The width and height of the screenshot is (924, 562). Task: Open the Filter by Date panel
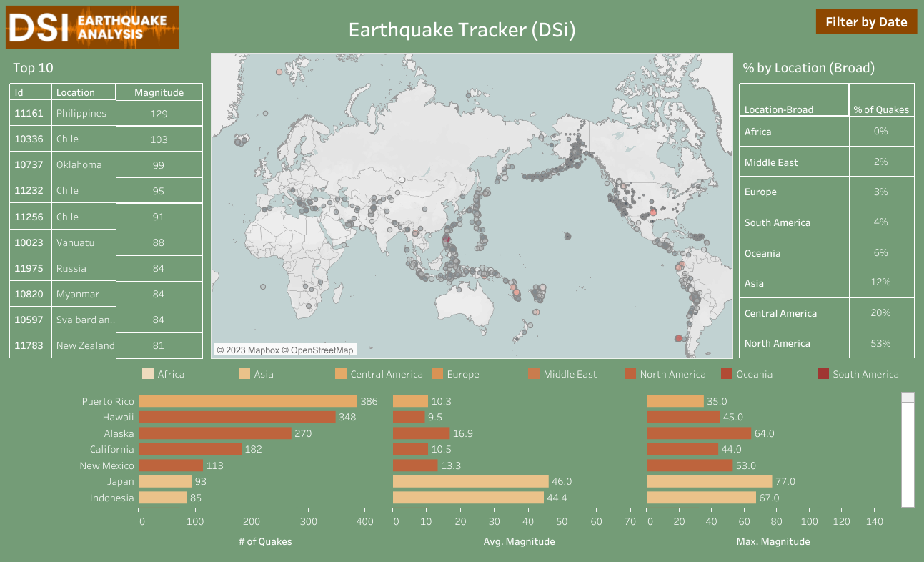pos(866,21)
